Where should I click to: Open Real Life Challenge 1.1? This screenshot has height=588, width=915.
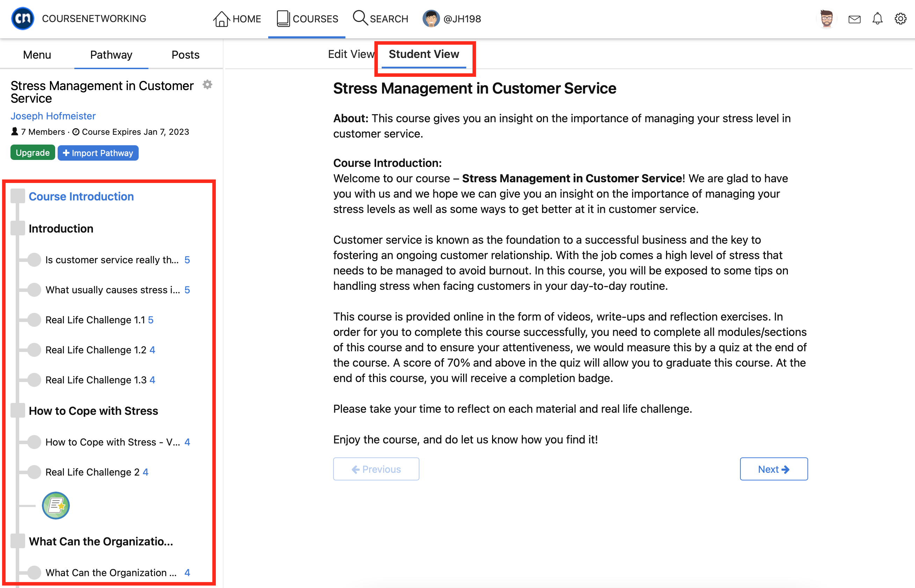point(95,320)
